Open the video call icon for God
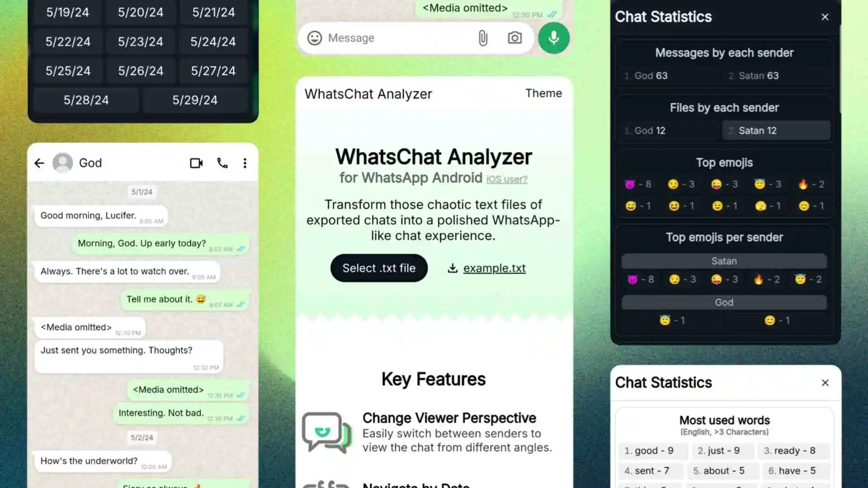Image resolution: width=868 pixels, height=488 pixels. [196, 163]
